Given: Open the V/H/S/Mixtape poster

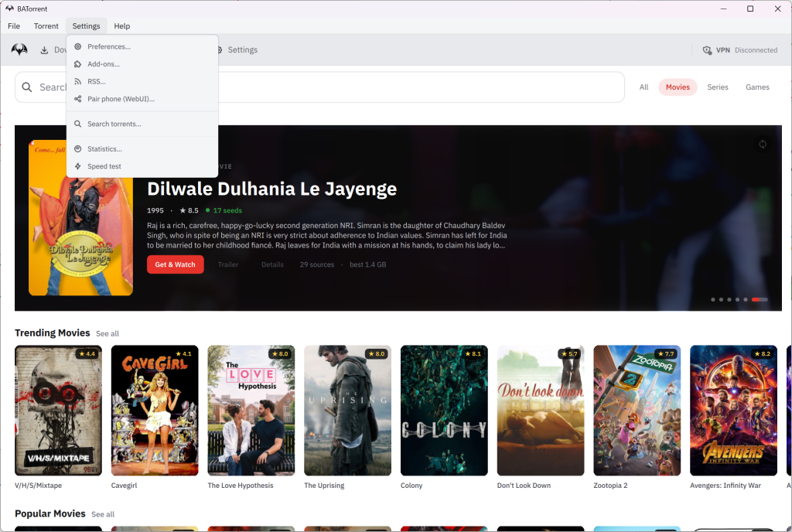Looking at the screenshot, I should [x=58, y=411].
